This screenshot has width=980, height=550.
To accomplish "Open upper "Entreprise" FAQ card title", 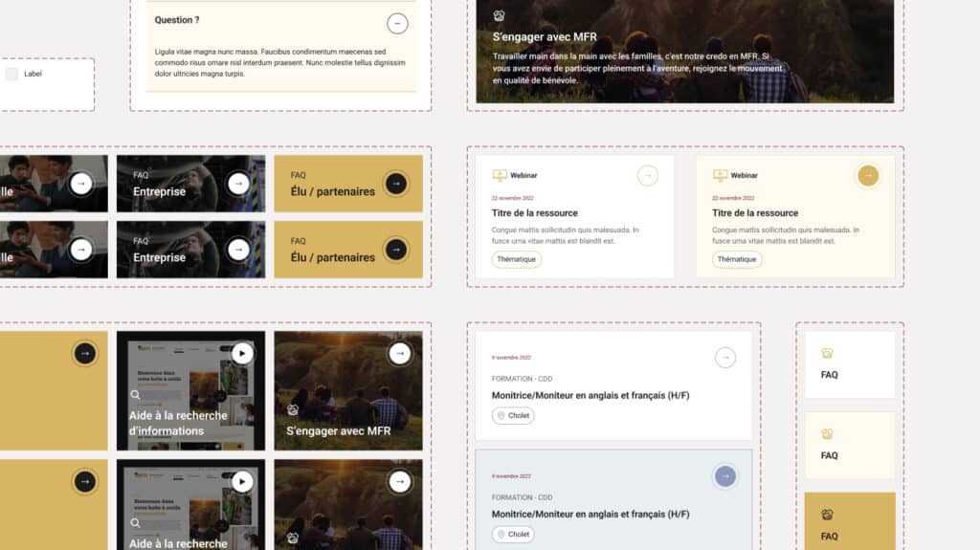I will pyautogui.click(x=159, y=192).
